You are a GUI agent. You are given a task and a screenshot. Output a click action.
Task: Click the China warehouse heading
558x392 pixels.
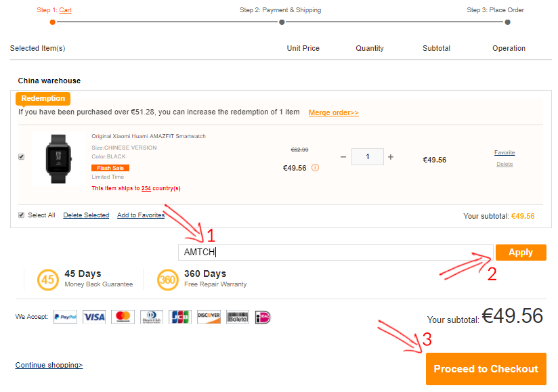tap(49, 81)
